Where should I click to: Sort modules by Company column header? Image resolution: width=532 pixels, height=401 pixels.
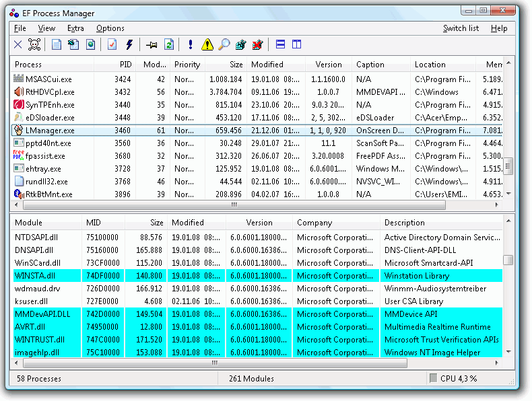click(x=314, y=223)
